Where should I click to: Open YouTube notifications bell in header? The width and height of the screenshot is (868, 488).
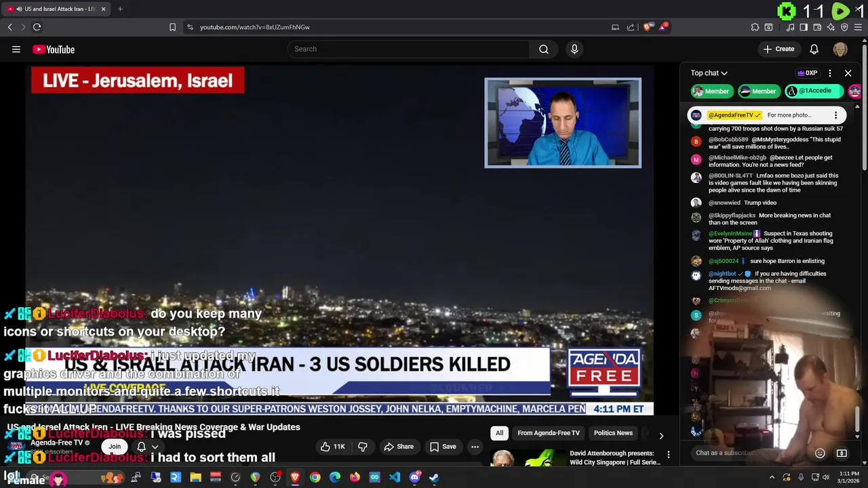(814, 49)
